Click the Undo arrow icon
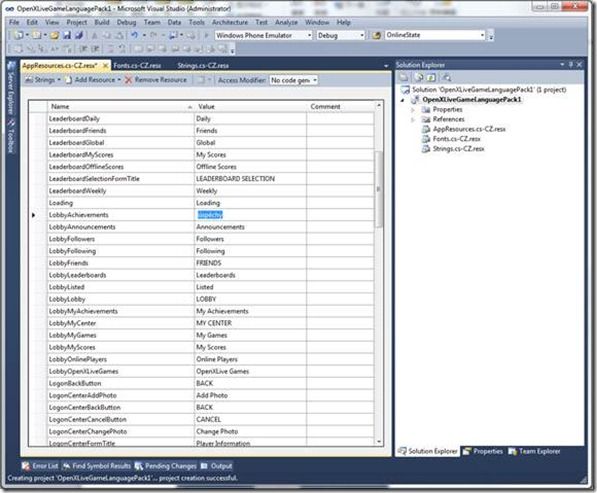 point(134,35)
